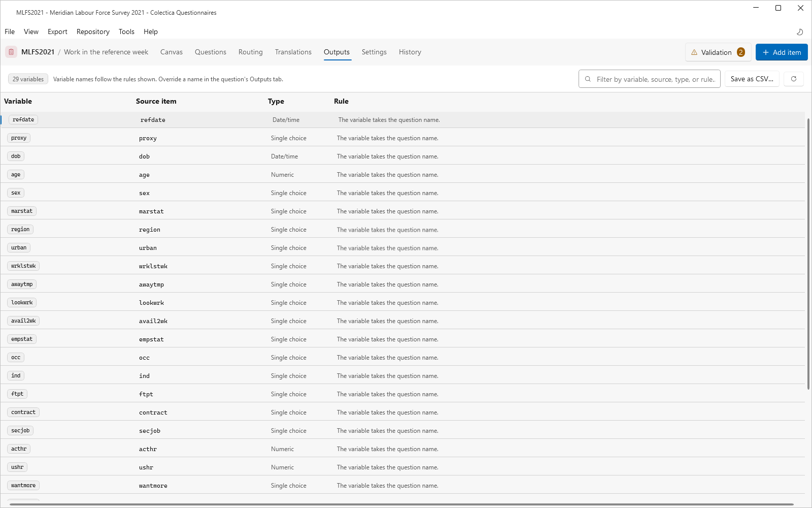Click the horizontal scrollbar at bottom

coord(401,504)
